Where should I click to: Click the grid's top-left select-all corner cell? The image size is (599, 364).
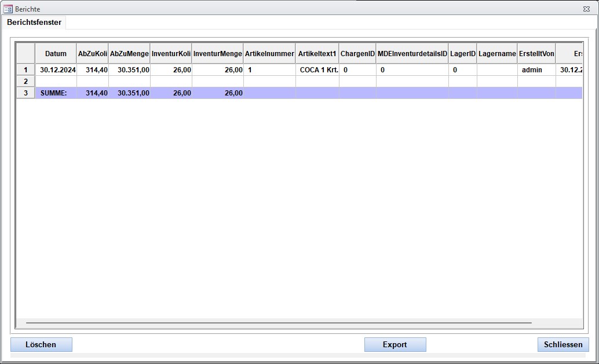point(25,53)
